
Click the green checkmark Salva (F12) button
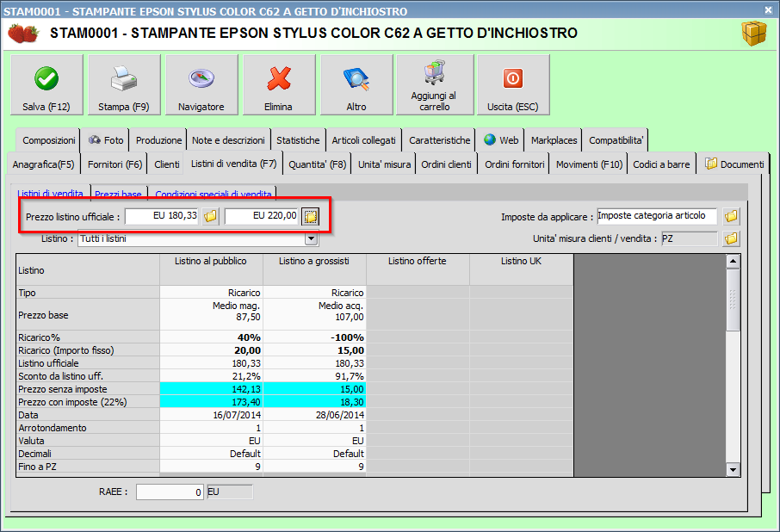coord(46,85)
